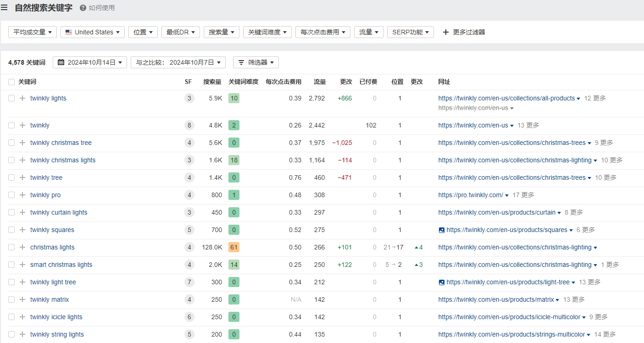Screen dimensions: 644x343
Task: Sort by the 关键词难度 column header
Action: [244, 82]
